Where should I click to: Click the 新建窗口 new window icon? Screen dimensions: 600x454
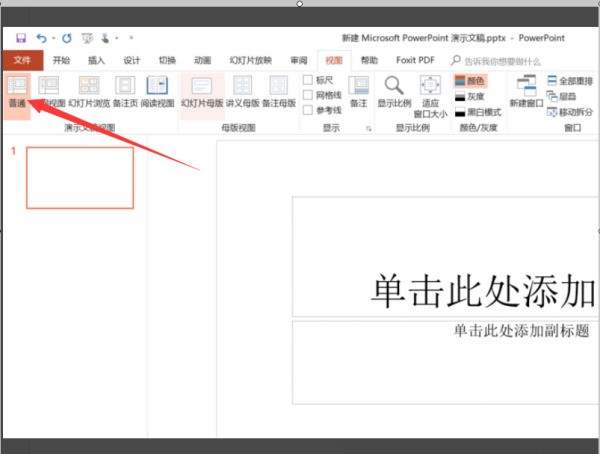pyautogui.click(x=526, y=91)
